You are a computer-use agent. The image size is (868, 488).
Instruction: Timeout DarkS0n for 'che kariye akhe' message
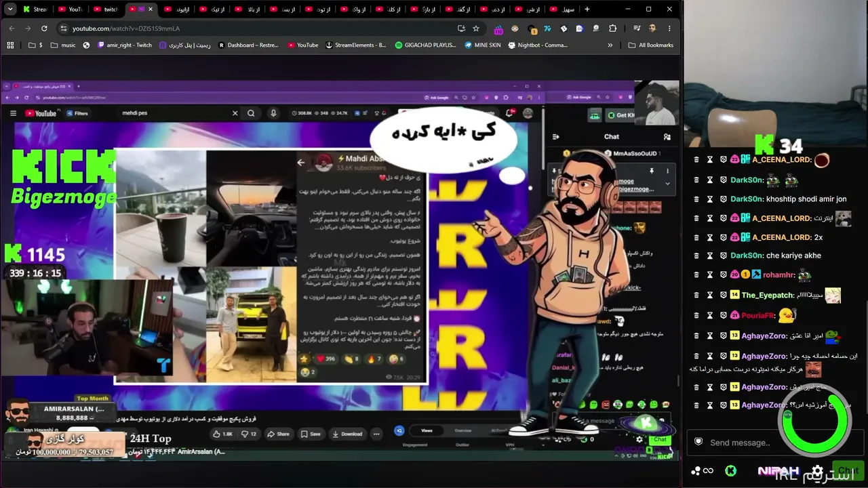(x=710, y=256)
